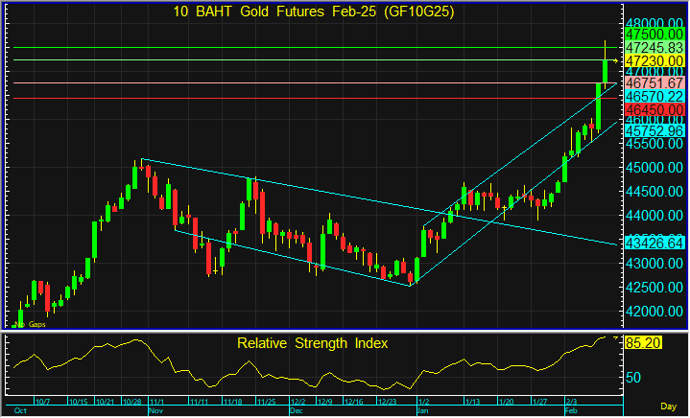Image resolution: width=690 pixels, height=418 pixels.
Task: Select the pink 46751.67 price label
Action: point(652,82)
